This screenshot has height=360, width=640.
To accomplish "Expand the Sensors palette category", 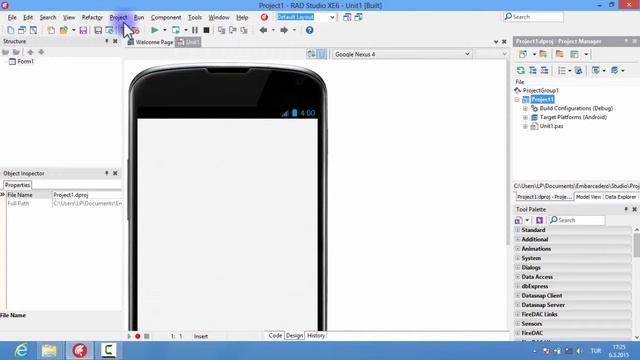I will (x=518, y=324).
